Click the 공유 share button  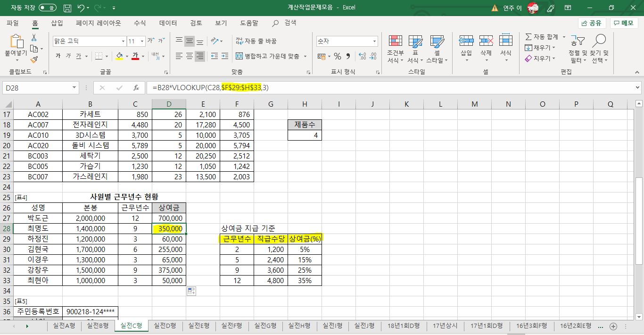click(x=592, y=23)
